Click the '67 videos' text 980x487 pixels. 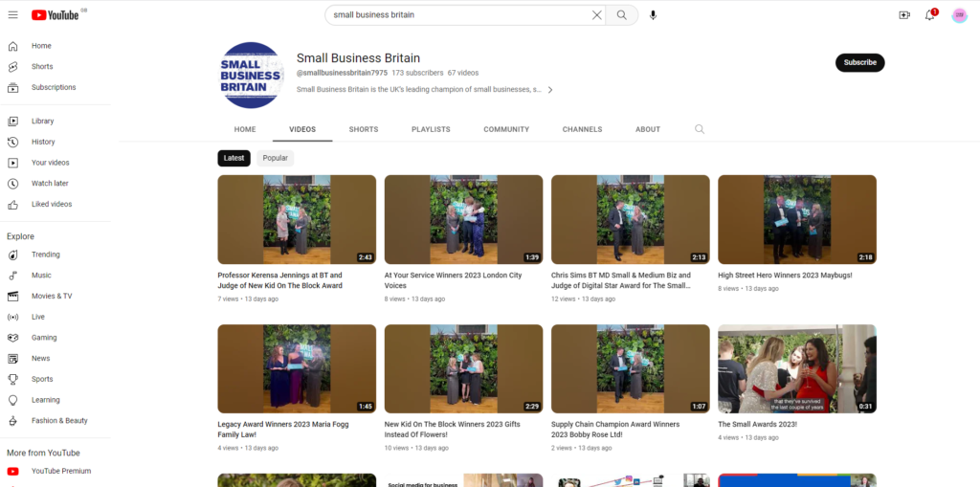point(463,73)
